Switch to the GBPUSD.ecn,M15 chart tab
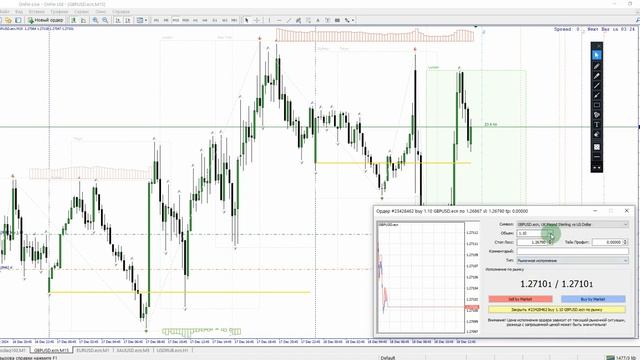Screen dimensions: 640x360 tap(51, 351)
